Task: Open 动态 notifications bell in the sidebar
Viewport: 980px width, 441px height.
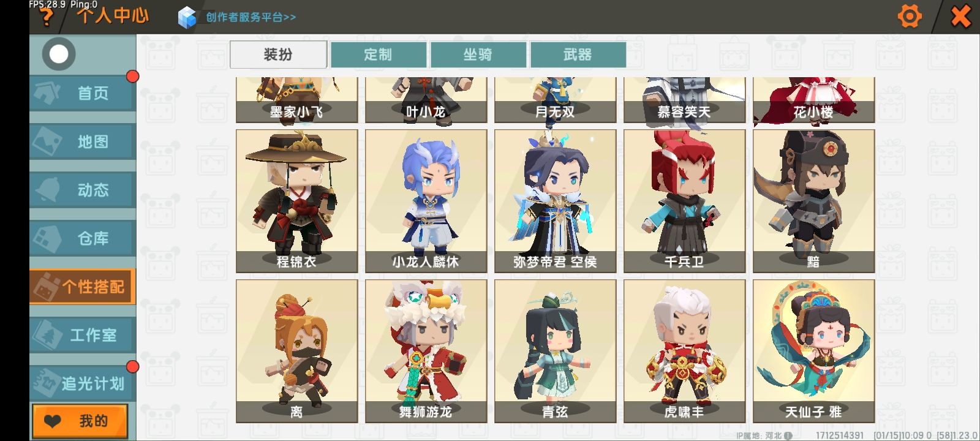Action: (x=83, y=190)
